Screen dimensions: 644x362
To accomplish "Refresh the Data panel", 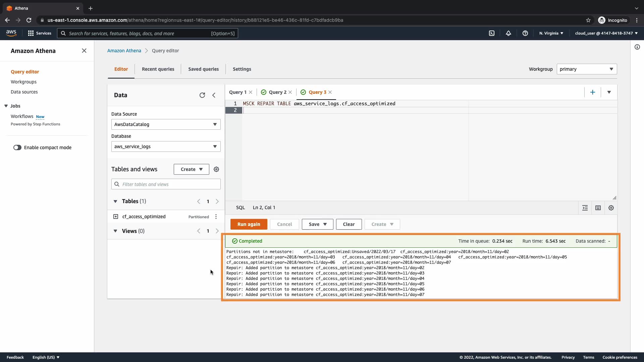I will 202,95.
